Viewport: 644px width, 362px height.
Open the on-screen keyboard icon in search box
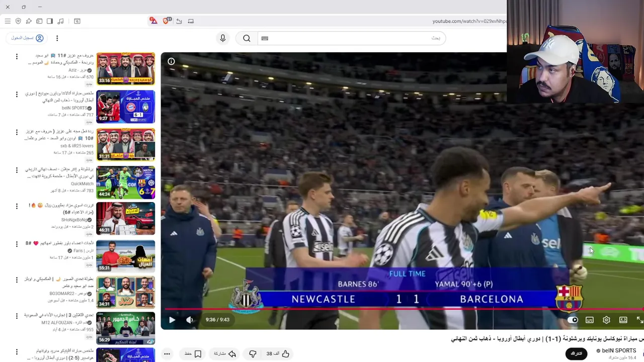[x=265, y=38]
